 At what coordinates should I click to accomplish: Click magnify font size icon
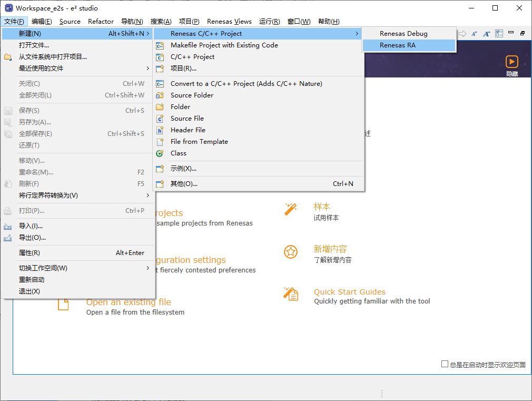487,34
